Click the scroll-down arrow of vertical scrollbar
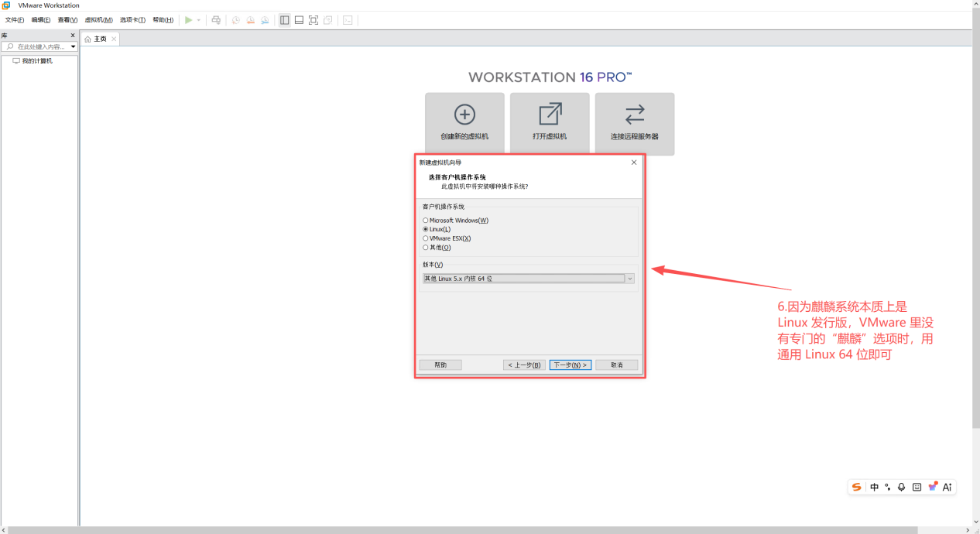 click(x=976, y=522)
